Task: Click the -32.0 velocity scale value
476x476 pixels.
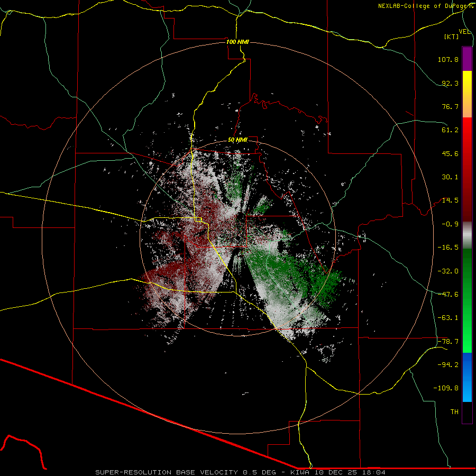Action: click(448, 271)
